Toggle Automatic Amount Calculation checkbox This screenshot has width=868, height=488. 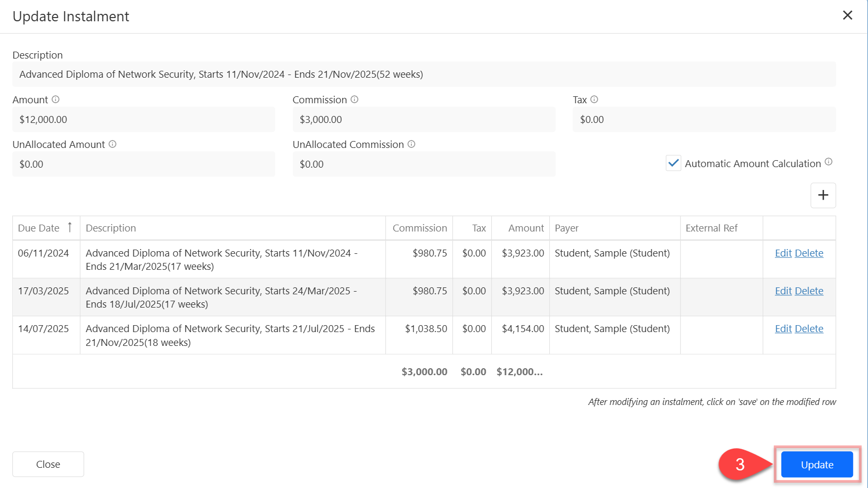(673, 163)
